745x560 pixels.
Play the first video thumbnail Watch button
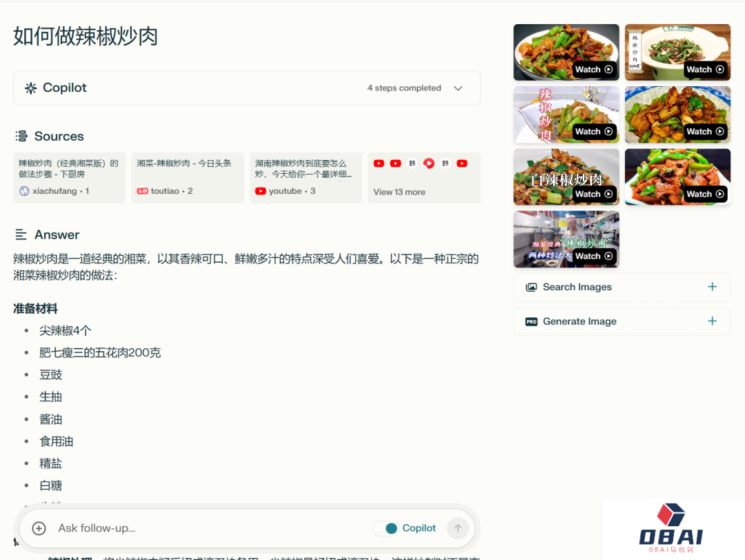click(593, 70)
